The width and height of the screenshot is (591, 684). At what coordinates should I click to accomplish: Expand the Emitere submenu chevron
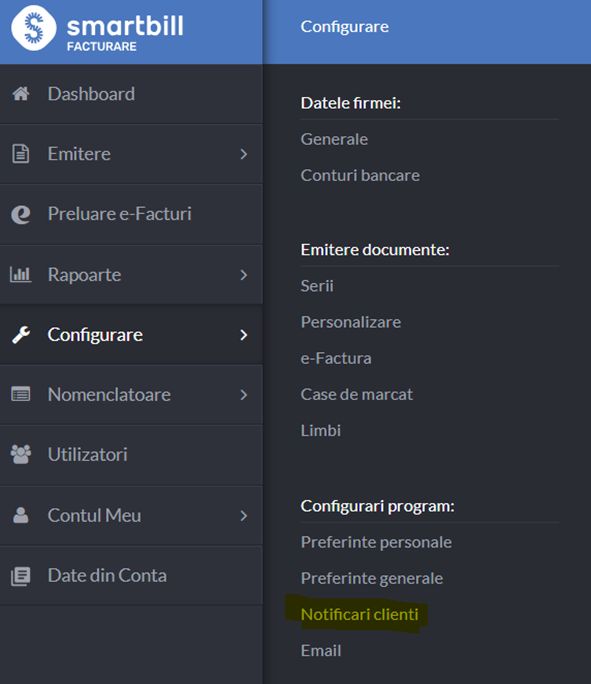[244, 154]
